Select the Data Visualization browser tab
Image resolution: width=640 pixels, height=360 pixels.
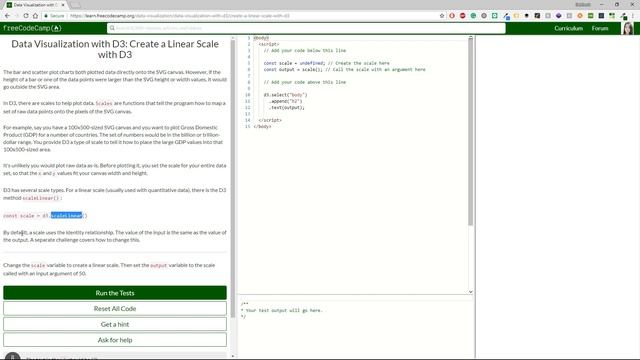[34, 4]
